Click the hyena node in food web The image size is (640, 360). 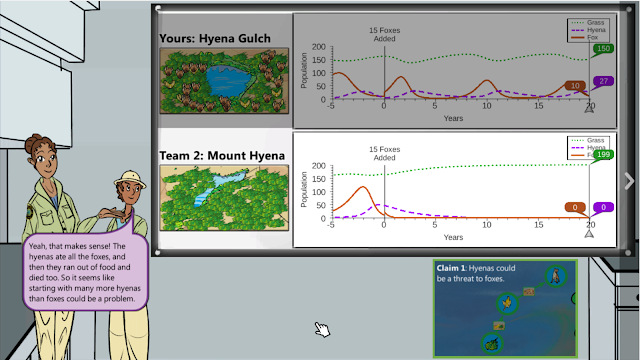pos(555,276)
